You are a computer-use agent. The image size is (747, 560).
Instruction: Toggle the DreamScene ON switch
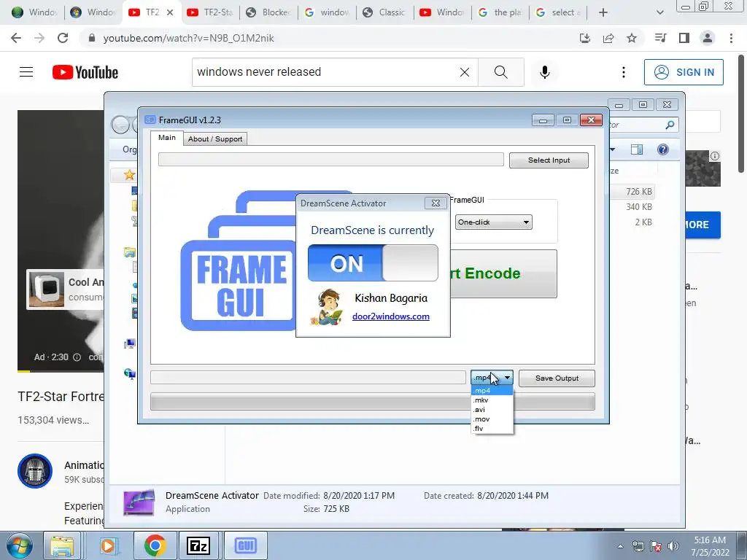point(373,262)
